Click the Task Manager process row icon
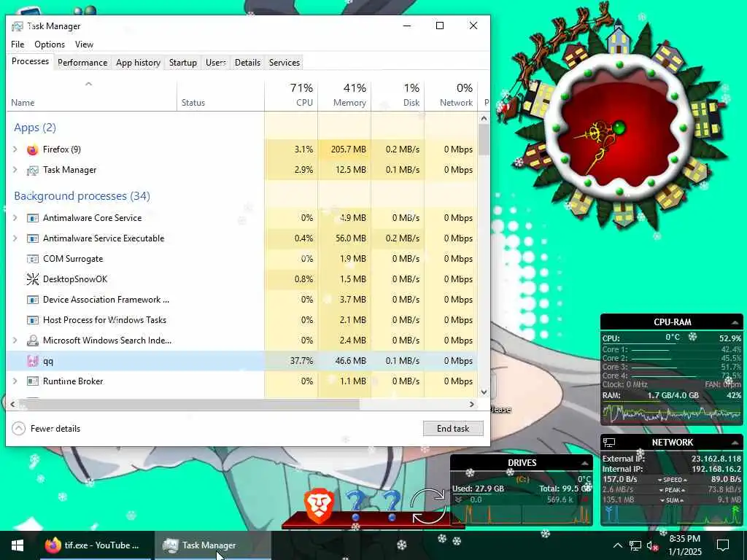Screen dimensions: 747x560 click(x=32, y=170)
